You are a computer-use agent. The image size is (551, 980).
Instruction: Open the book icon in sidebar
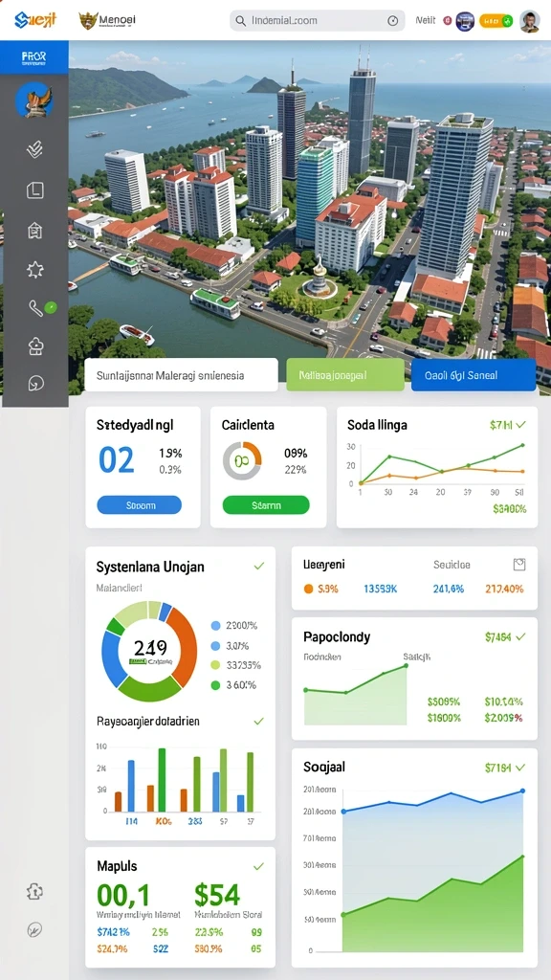pyautogui.click(x=35, y=190)
